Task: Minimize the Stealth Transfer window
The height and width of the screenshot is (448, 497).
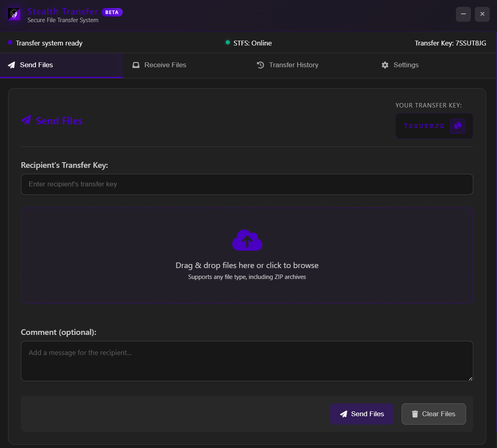Action: [x=463, y=14]
